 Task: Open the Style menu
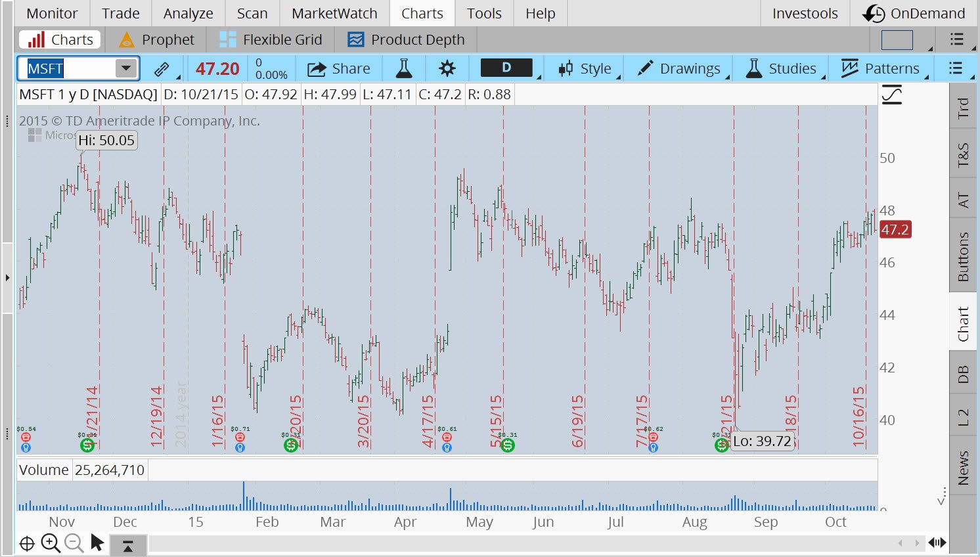585,68
